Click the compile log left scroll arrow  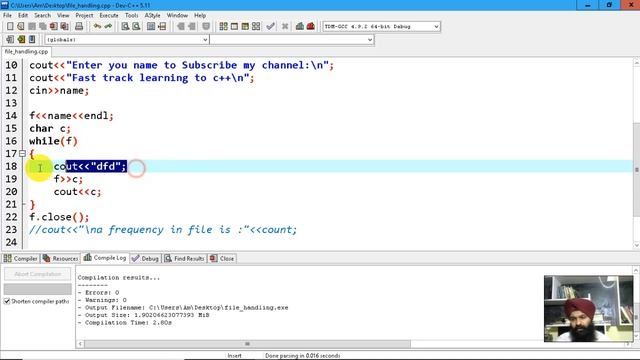coord(80,344)
